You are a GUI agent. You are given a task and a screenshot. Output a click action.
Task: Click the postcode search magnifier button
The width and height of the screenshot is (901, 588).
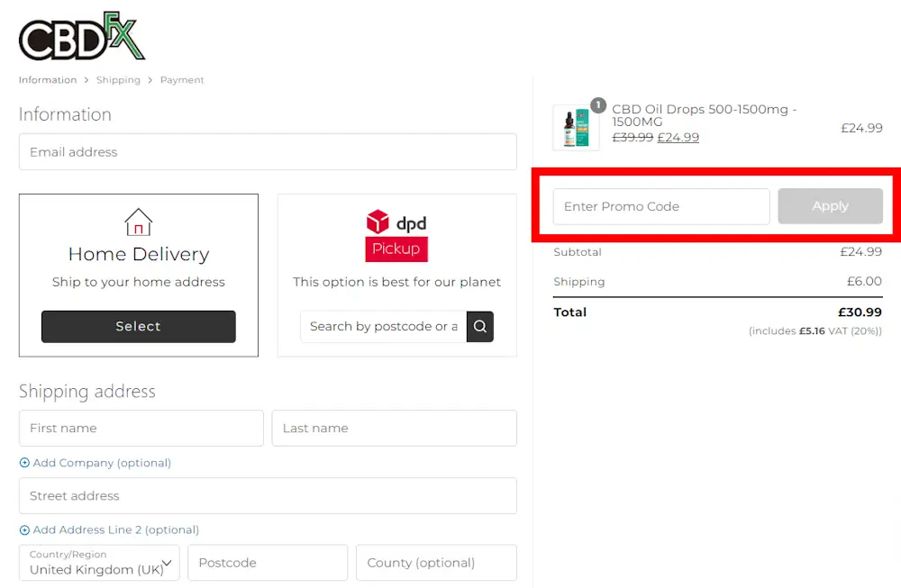(x=480, y=327)
